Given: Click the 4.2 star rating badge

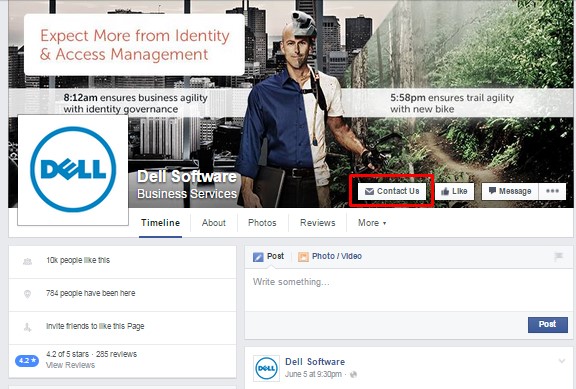Looking at the screenshot, I should pos(27,361).
